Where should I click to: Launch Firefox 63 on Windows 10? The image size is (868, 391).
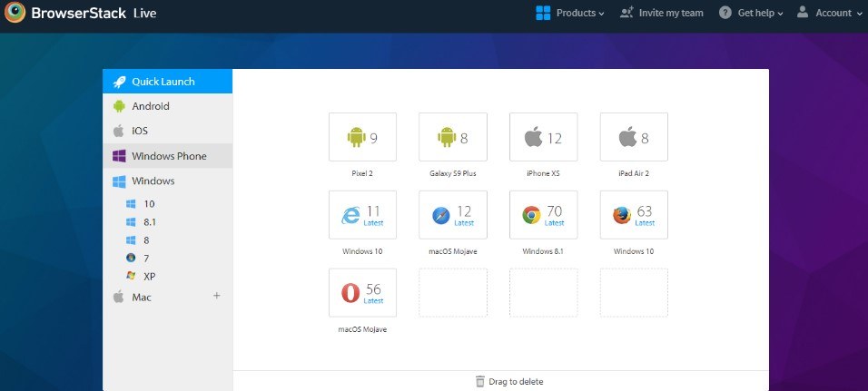point(634,215)
